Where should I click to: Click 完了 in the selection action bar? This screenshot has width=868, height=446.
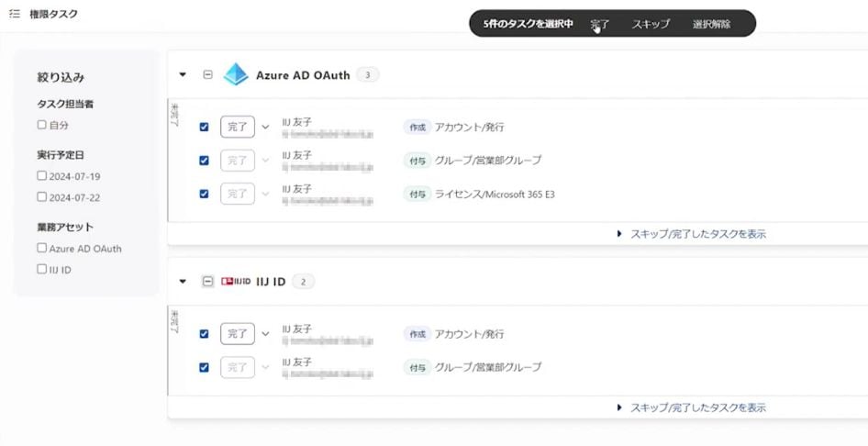(599, 24)
